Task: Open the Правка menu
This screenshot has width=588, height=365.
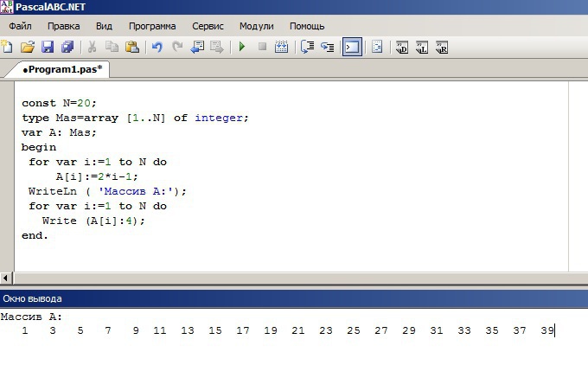Action: (64, 26)
